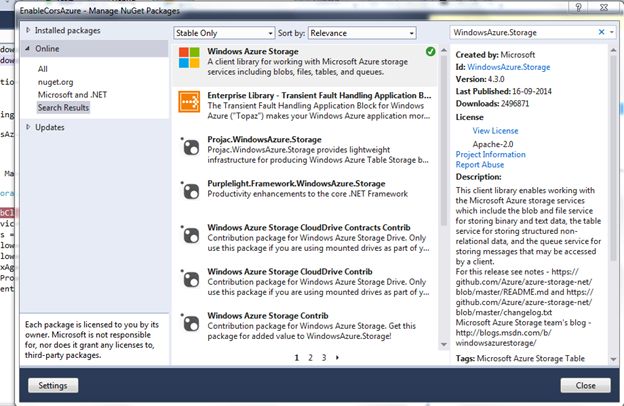The width and height of the screenshot is (624, 406).
Task: Collapse the Online node
Action: 27,49
